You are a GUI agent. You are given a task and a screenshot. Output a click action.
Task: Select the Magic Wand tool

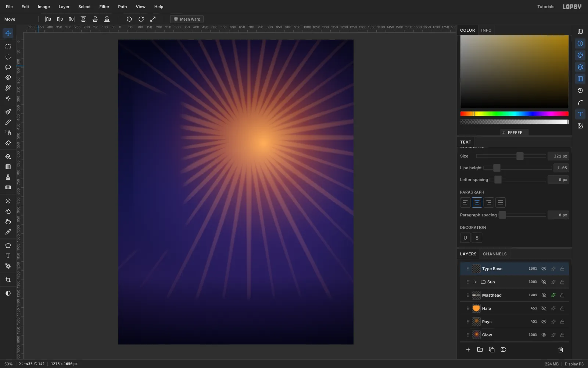click(x=8, y=88)
